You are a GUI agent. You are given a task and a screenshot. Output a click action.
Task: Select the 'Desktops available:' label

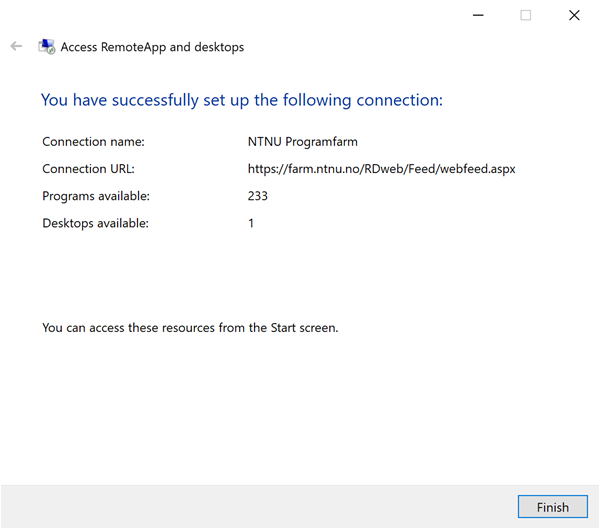coord(96,223)
